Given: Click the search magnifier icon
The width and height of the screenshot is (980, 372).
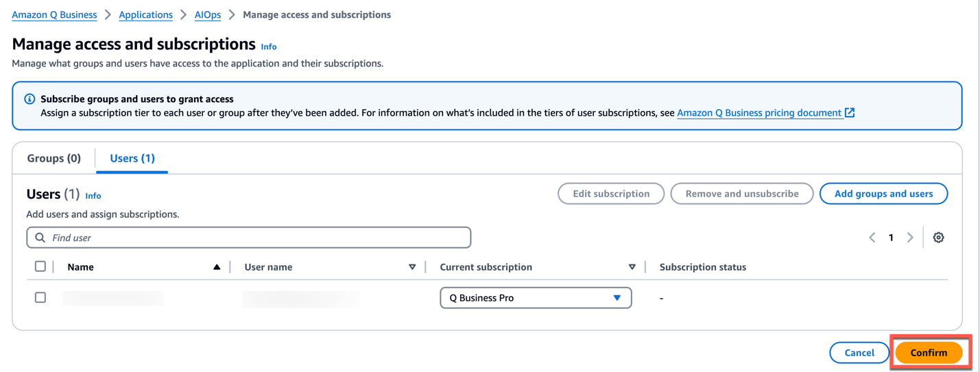Looking at the screenshot, I should 40,238.
